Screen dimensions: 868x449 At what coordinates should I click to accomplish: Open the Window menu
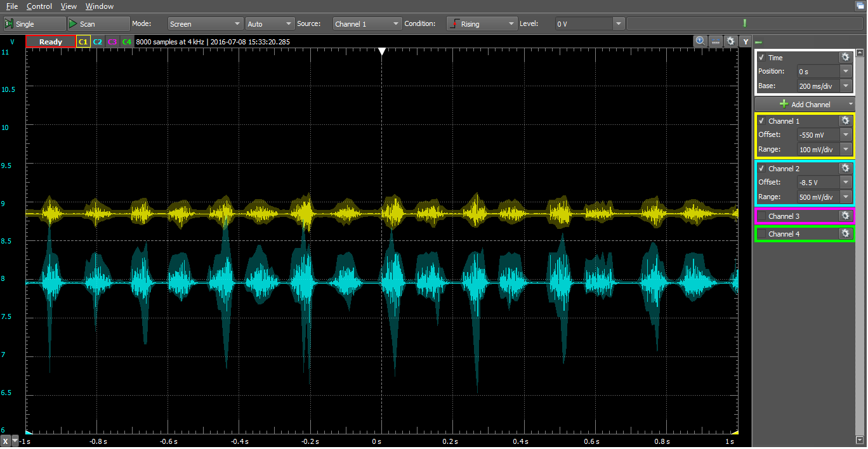[x=100, y=6]
